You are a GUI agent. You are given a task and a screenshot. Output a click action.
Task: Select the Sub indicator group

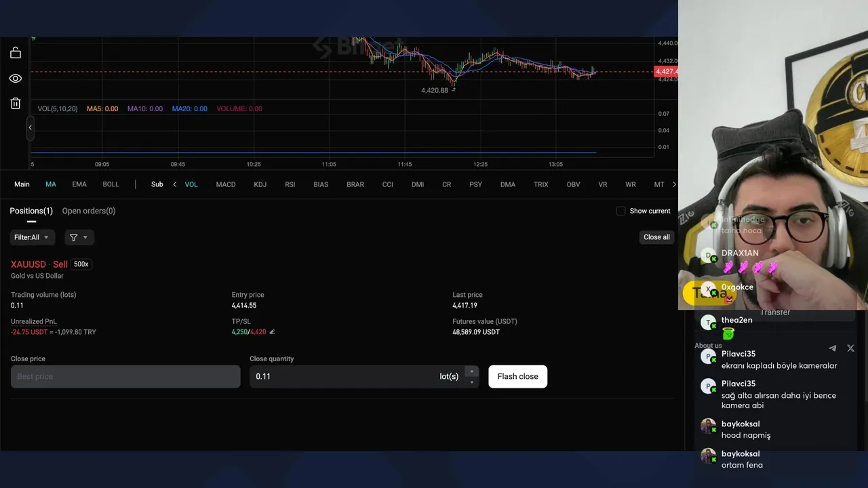click(157, 184)
